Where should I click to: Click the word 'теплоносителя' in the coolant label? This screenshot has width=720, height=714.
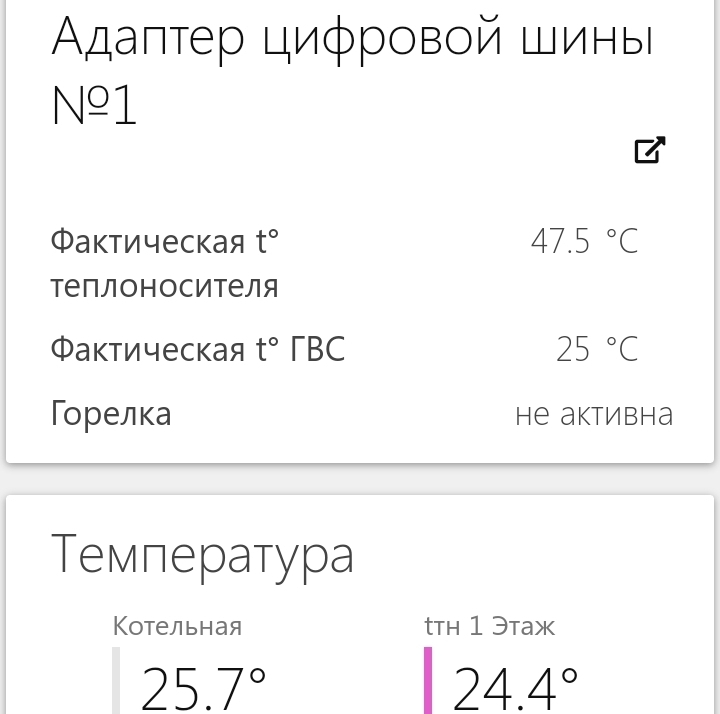click(x=164, y=287)
